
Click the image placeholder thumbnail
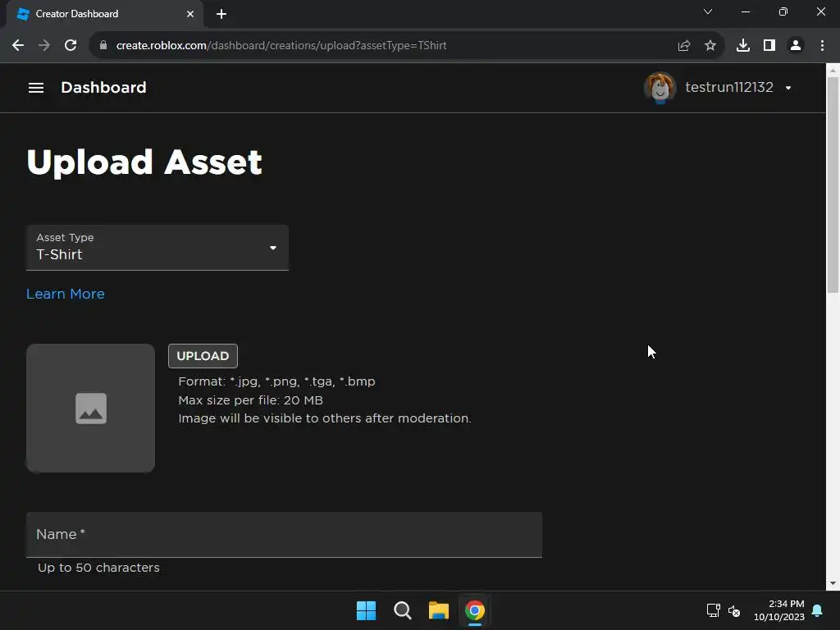[x=90, y=409]
